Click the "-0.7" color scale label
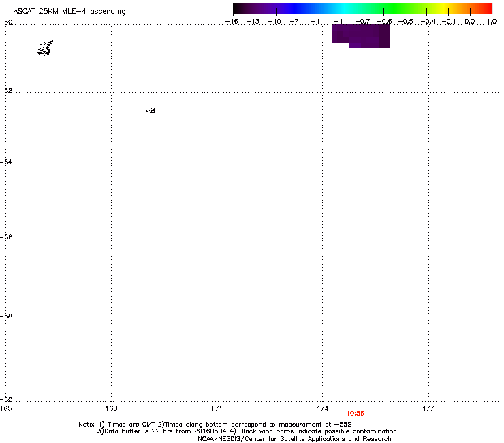Image resolution: width=504 pixels, height=443 pixels. [362, 22]
